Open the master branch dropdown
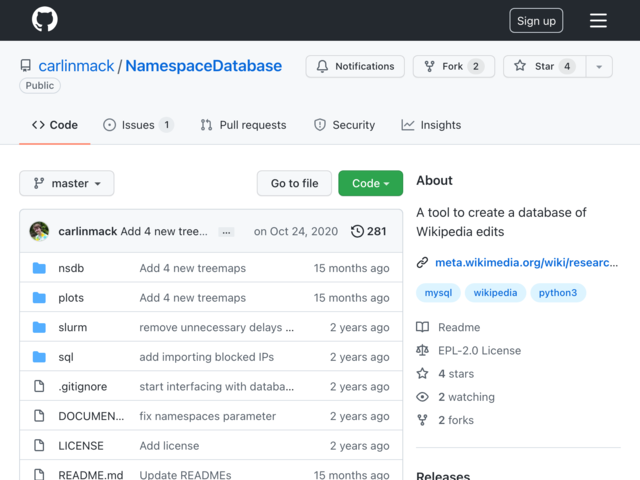 (67, 183)
